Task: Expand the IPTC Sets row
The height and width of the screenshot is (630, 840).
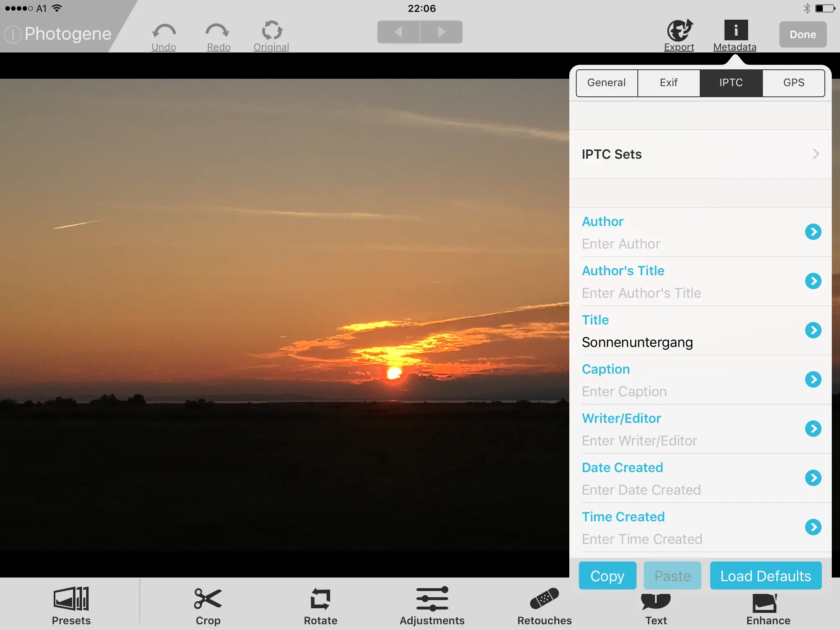Action: (x=700, y=154)
